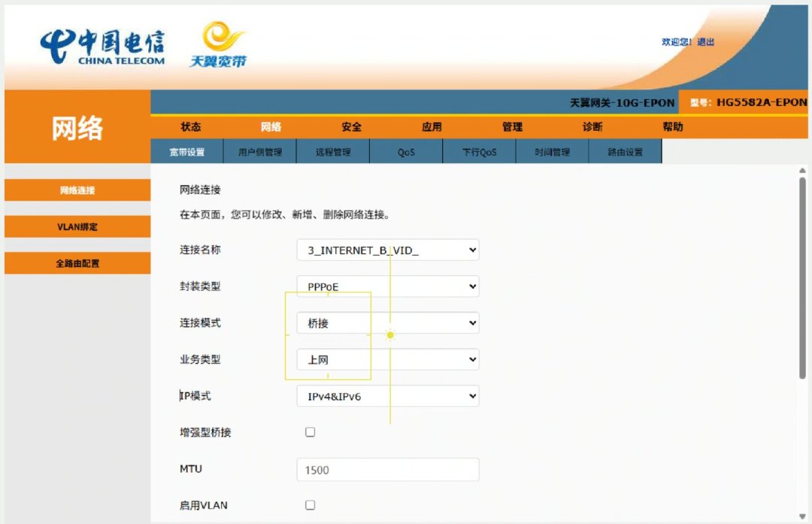Switch to the 用户侧管理 tab
Screen dimensions: 812x524
point(260,152)
